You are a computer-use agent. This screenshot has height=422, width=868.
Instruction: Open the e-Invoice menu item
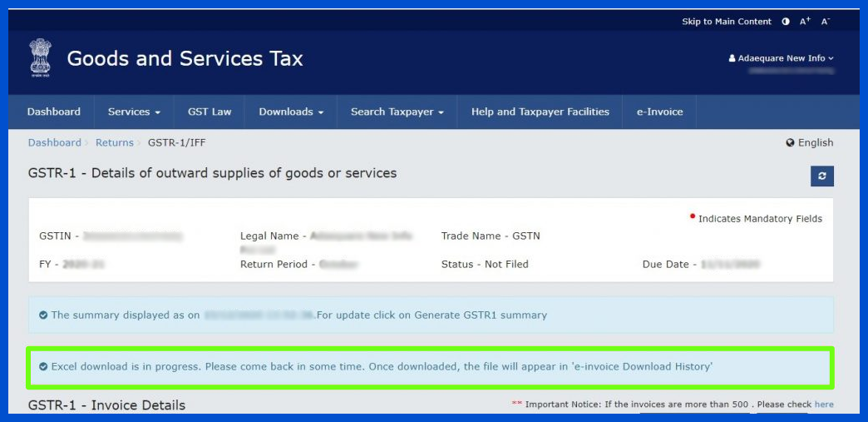coord(659,112)
